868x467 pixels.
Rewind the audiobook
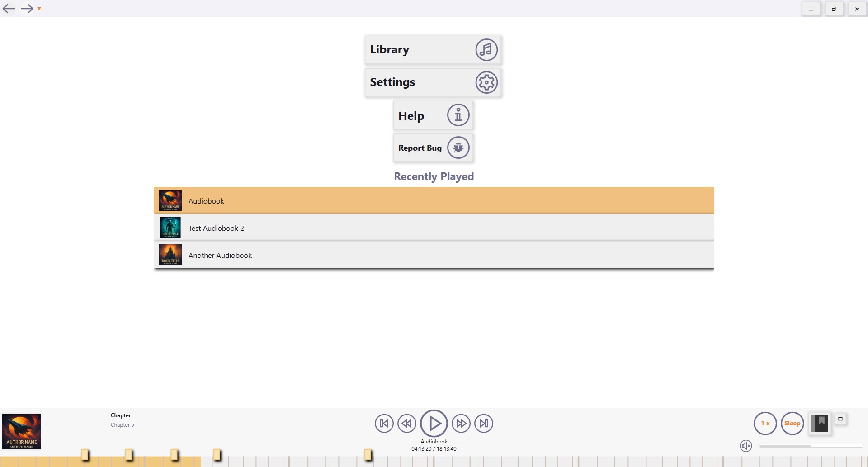pyautogui.click(x=406, y=423)
